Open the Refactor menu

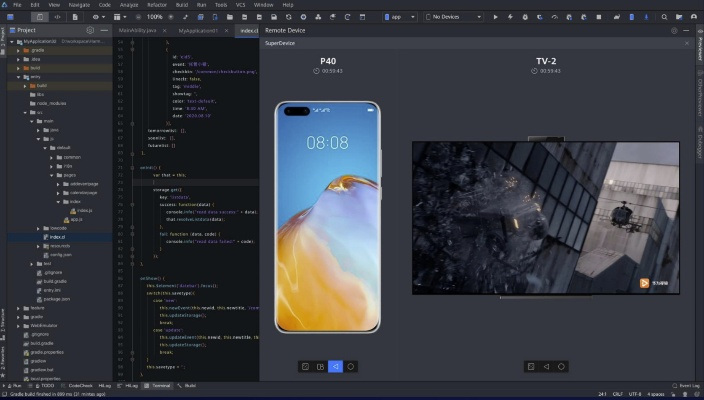157,5
